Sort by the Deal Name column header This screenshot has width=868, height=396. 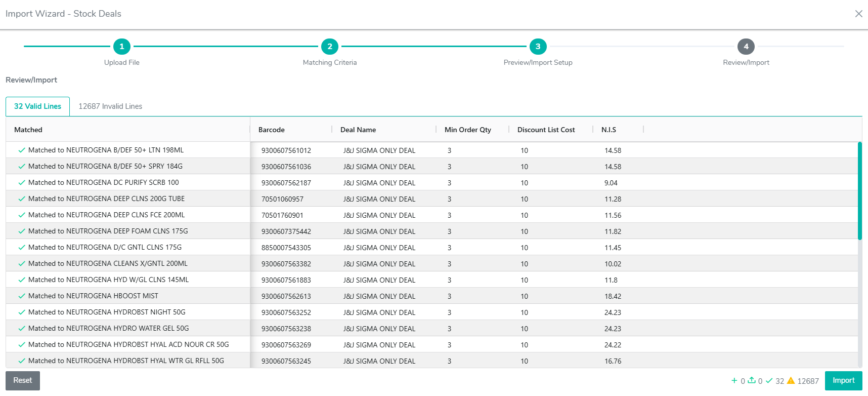(x=358, y=130)
